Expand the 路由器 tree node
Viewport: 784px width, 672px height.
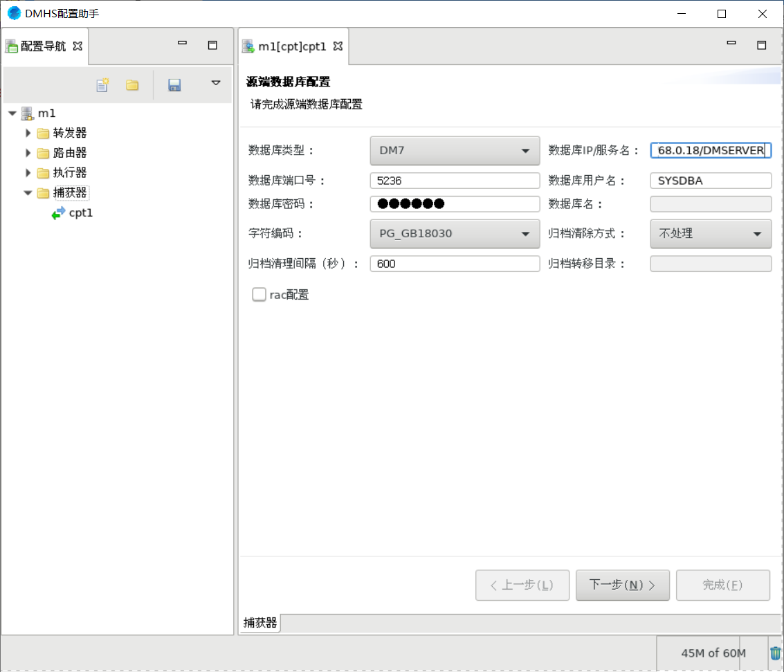28,153
